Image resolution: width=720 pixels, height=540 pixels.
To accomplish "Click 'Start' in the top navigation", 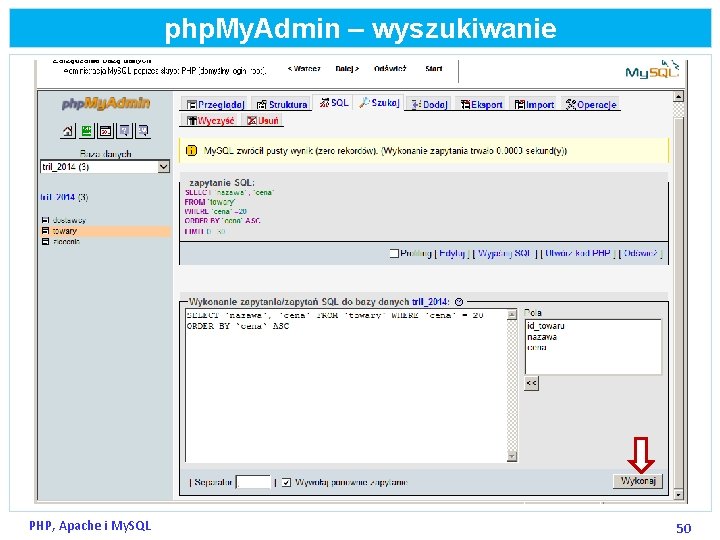I will tap(433, 69).
